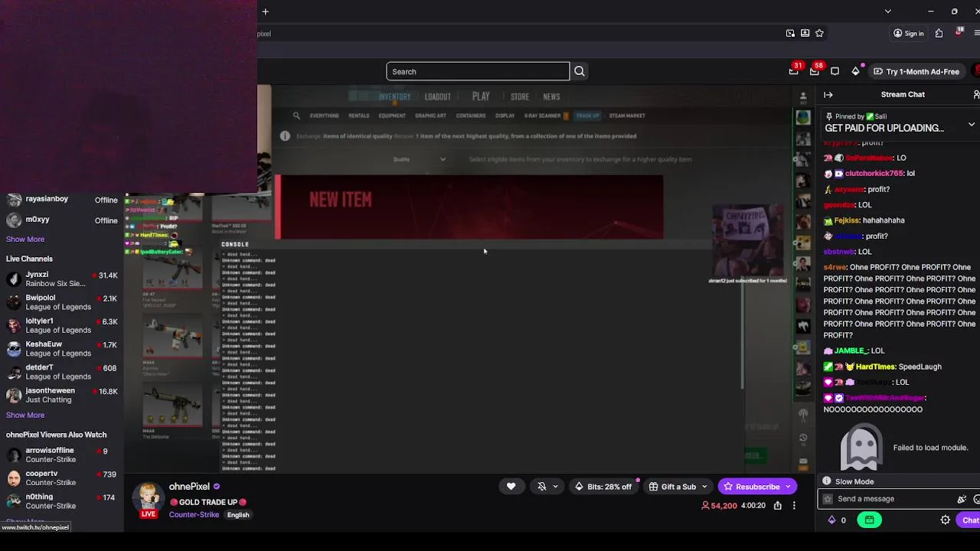Viewport: 980px width, 551px height.
Task: Open the Resubscribe dropdown arrow
Action: point(788,487)
